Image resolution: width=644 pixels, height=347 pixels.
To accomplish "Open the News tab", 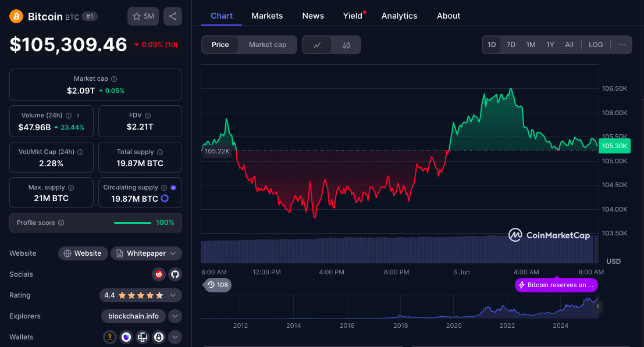I will (x=313, y=16).
